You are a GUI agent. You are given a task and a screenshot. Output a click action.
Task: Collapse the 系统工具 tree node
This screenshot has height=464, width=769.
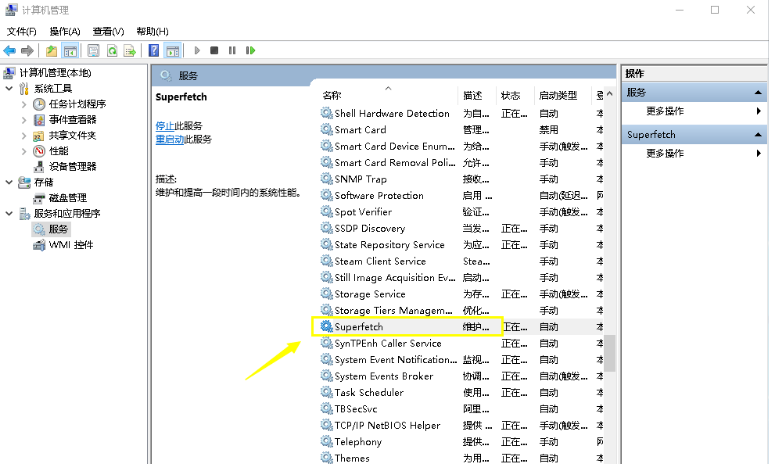pyautogui.click(x=9, y=88)
